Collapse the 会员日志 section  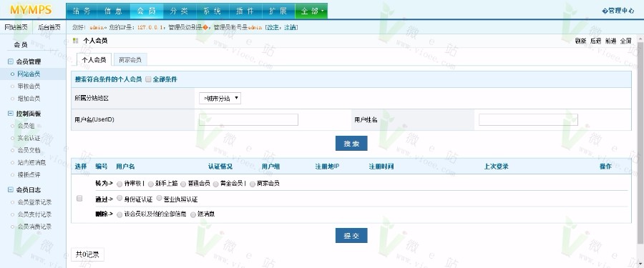point(11,190)
